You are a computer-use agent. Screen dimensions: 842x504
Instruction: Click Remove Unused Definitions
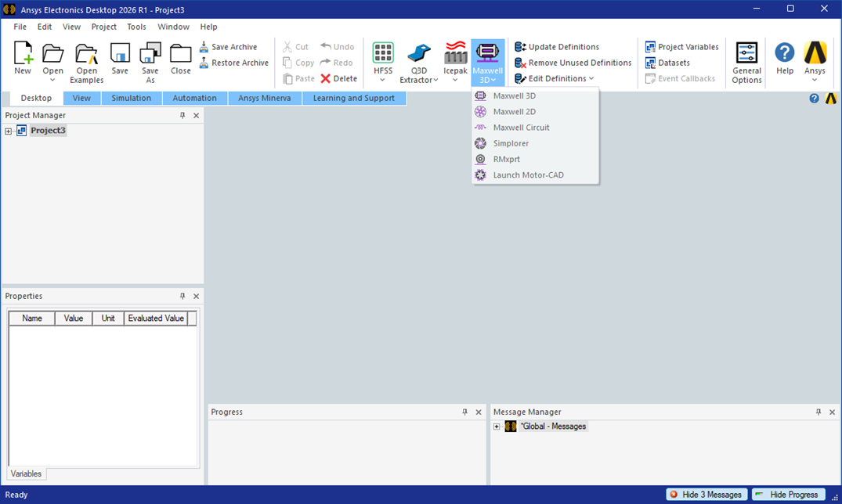[573, 63]
